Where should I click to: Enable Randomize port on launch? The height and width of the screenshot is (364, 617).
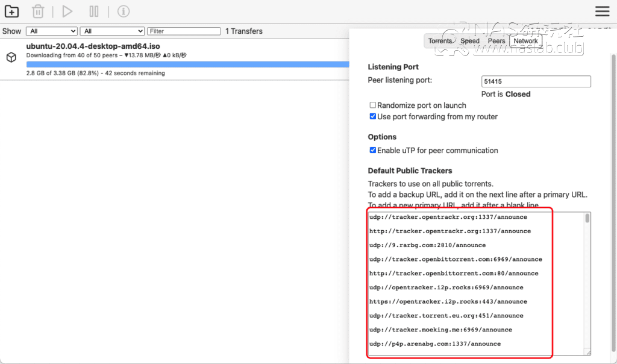[373, 105]
